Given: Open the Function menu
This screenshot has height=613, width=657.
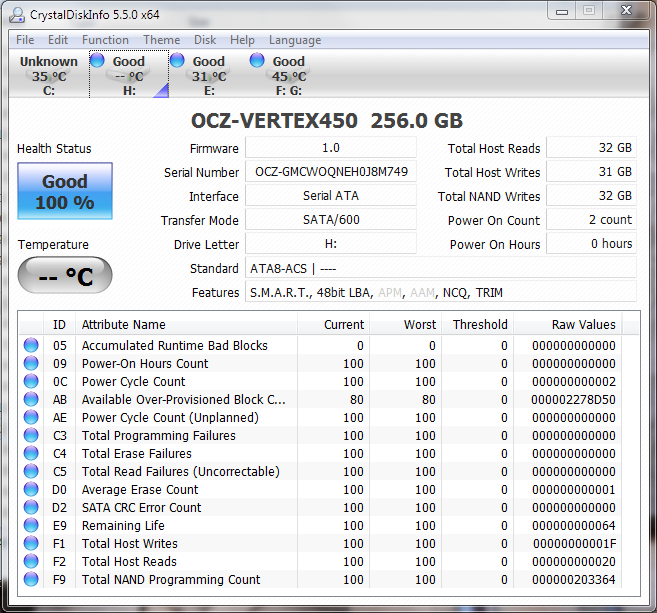Looking at the screenshot, I should tap(105, 40).
